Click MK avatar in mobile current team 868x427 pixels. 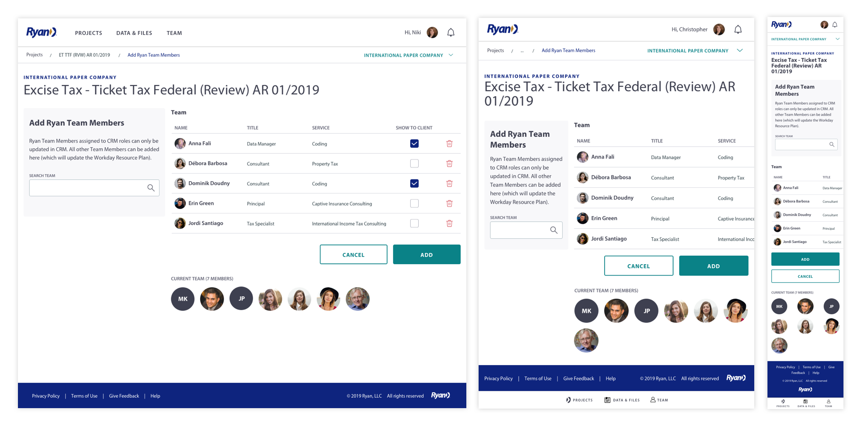point(779,307)
